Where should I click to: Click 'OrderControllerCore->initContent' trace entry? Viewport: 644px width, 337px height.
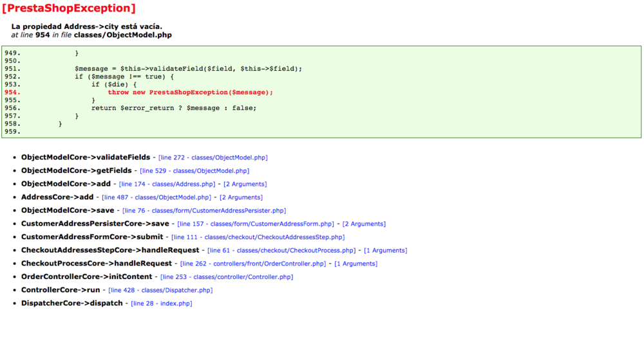pyautogui.click(x=87, y=277)
